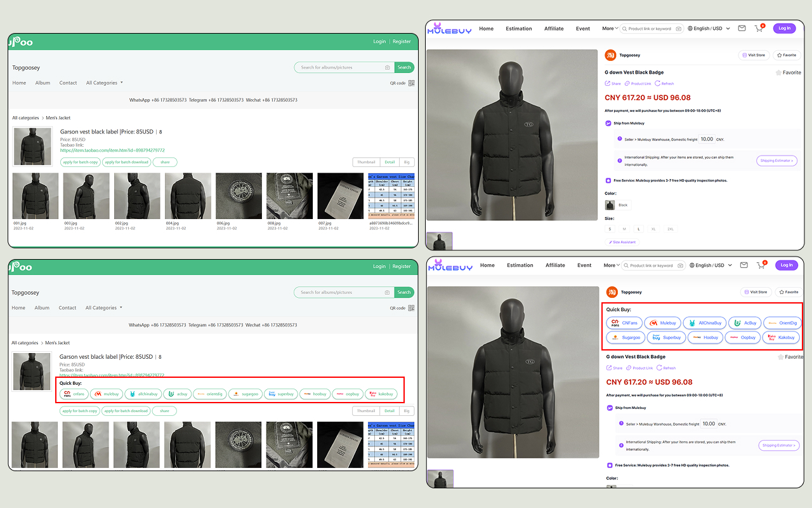Open mail envelope icon in Mulebuy panel with Quick Buy

[744, 265]
